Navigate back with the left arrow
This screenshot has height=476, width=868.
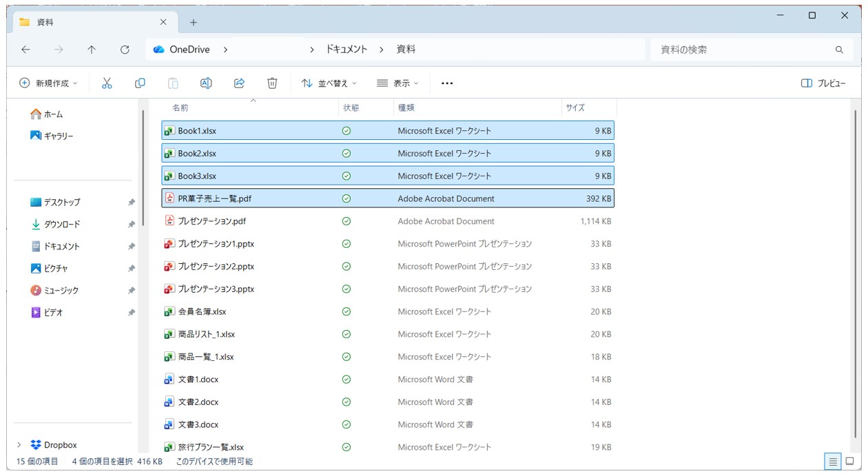pyautogui.click(x=25, y=50)
